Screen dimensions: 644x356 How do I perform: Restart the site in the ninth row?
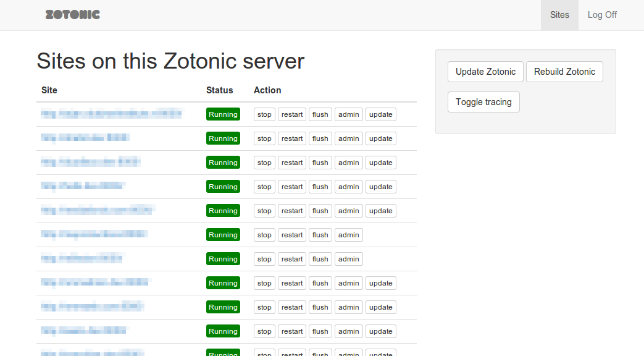coord(292,307)
